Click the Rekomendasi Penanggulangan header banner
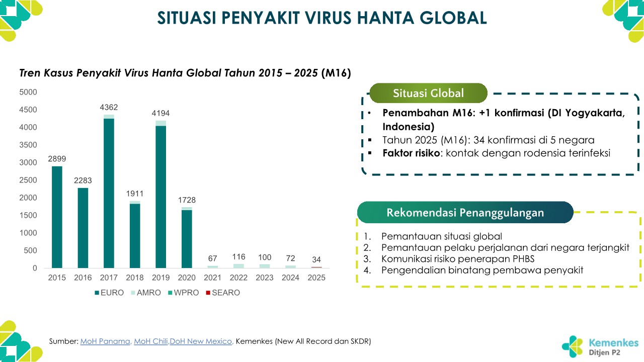The width and height of the screenshot is (644, 362). tap(465, 212)
